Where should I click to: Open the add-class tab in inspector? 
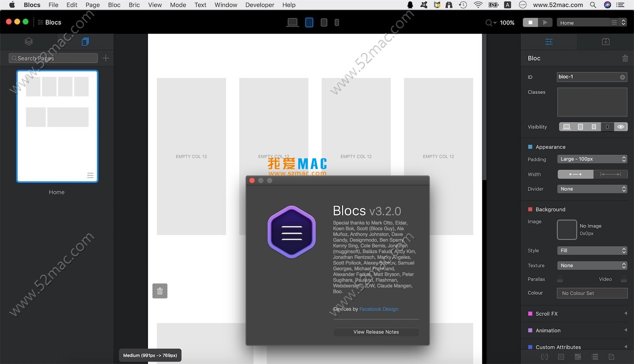click(x=606, y=41)
